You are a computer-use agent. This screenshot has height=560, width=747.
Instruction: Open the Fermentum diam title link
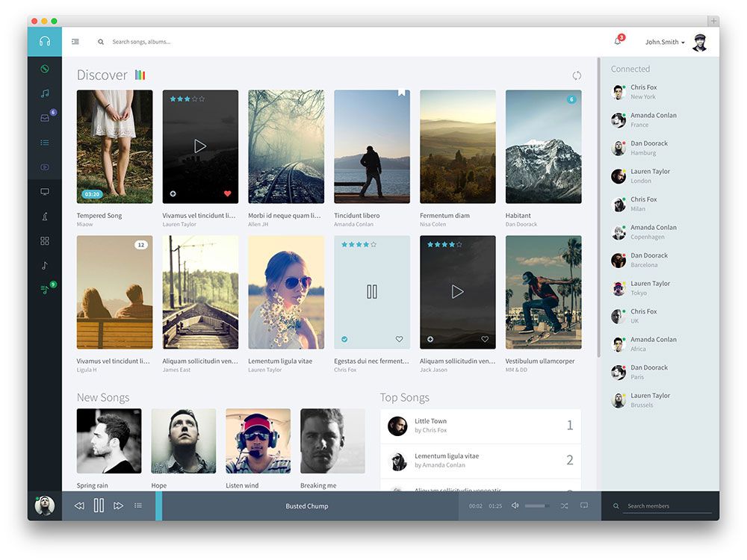point(444,215)
